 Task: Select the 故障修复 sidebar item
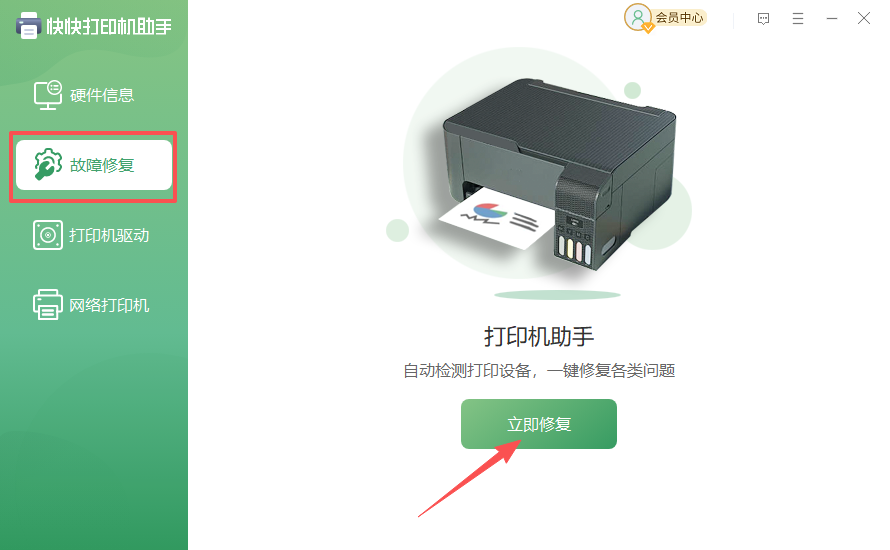[x=94, y=165]
